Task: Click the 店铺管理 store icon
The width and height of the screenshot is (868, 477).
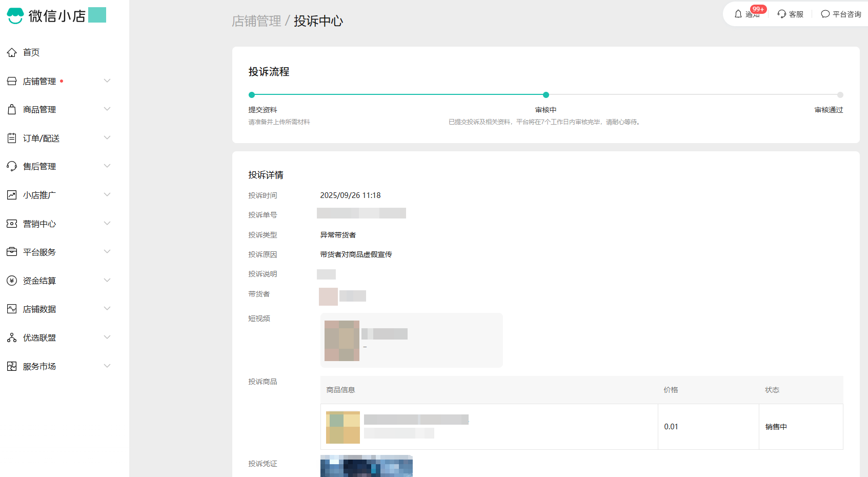Action: click(12, 81)
